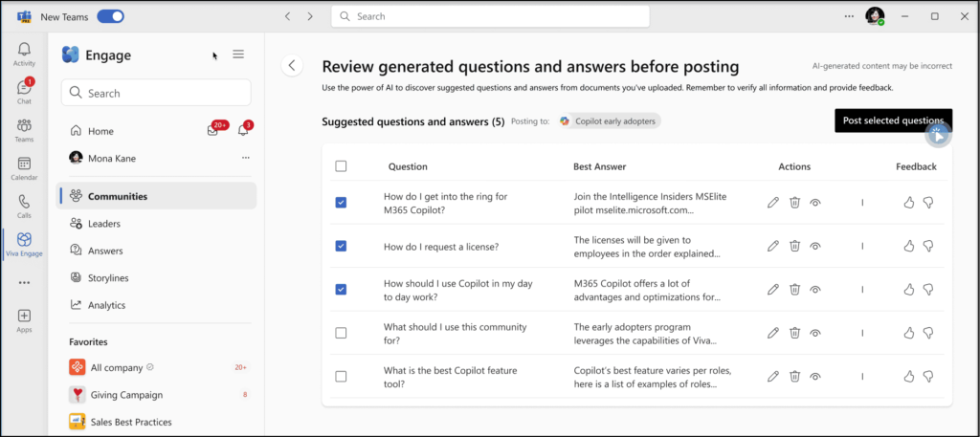Screen dimensions: 980x437
Task: Open Engage notifications bell with badge 3
Action: coord(243,131)
